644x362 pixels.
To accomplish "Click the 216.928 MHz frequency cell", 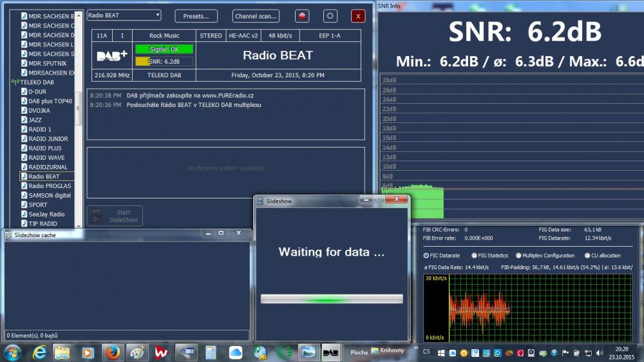I will tap(112, 75).
